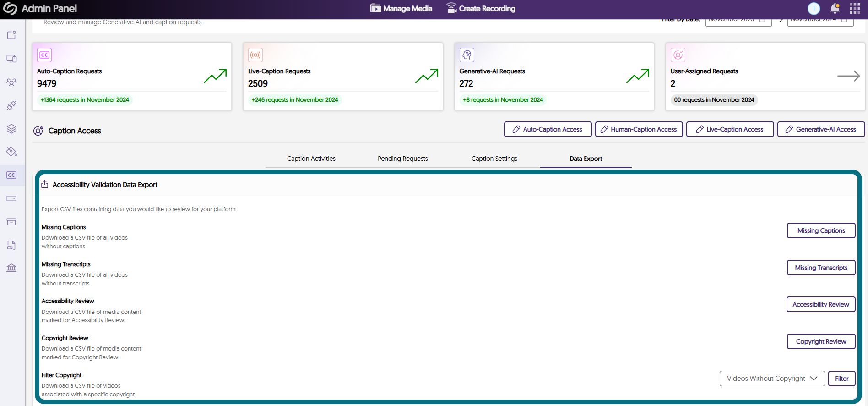Viewport: 868px width, 406px height.
Task: Click the +246 requests in November 2024 badge
Action: point(295,100)
